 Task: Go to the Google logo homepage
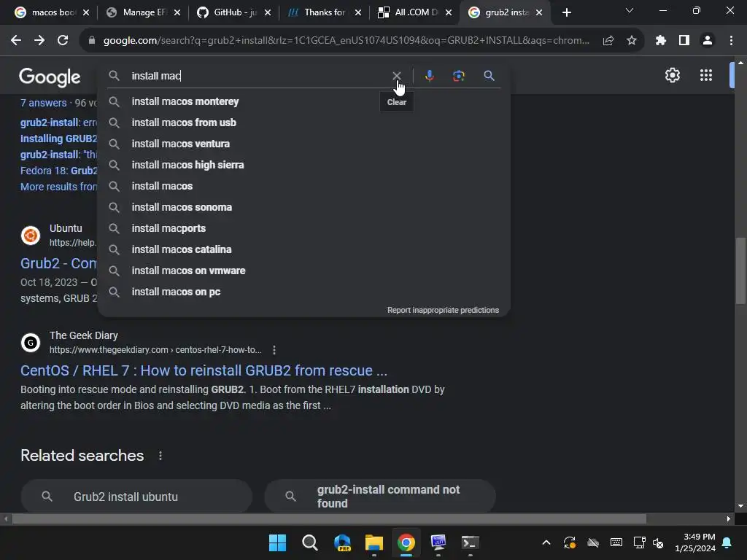[50, 77]
